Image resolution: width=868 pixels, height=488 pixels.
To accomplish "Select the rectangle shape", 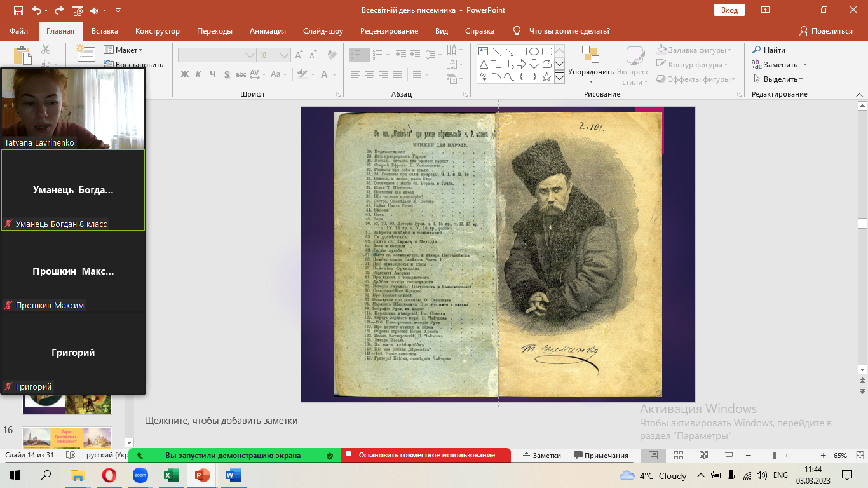I will click(x=521, y=51).
